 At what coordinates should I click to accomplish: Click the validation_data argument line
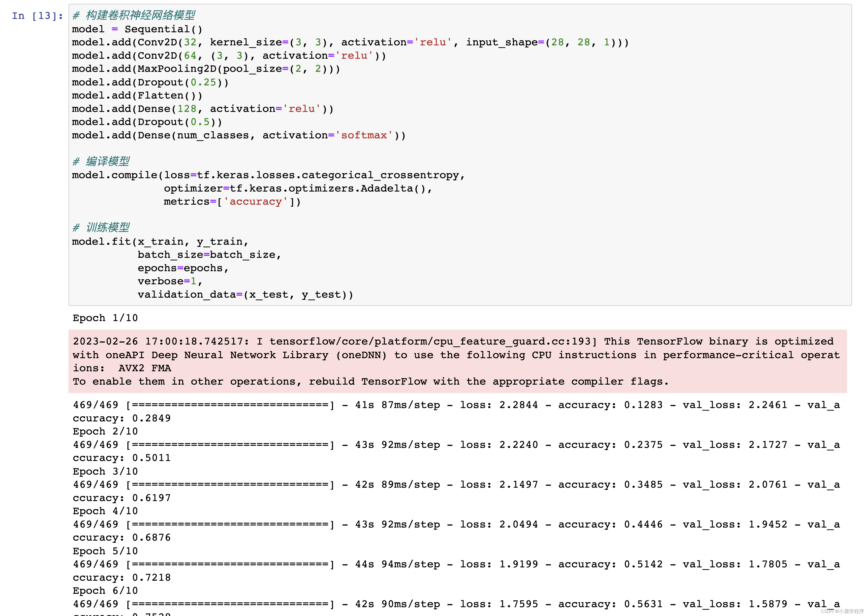(245, 295)
